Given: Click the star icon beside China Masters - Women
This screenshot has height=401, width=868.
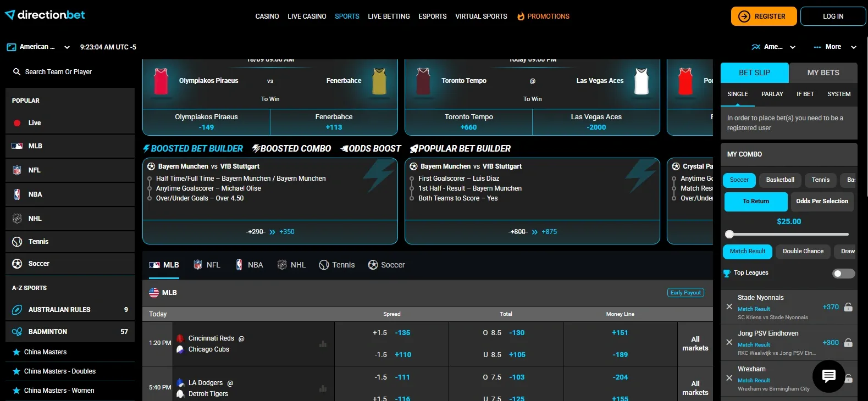Looking at the screenshot, I should (16, 391).
